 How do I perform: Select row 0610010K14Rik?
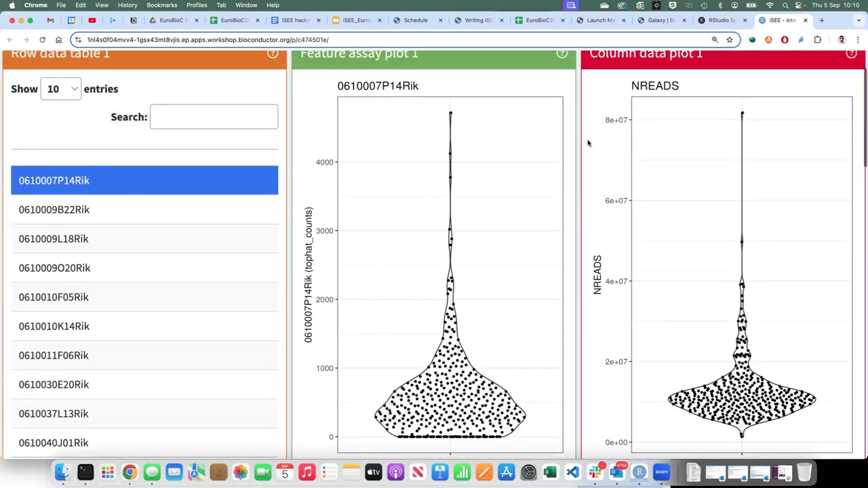(144, 326)
